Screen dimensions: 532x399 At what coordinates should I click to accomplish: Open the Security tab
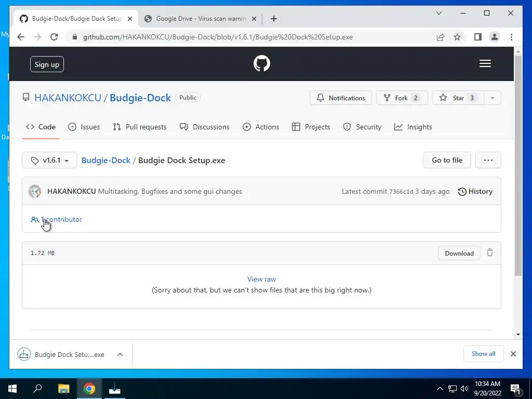click(362, 127)
